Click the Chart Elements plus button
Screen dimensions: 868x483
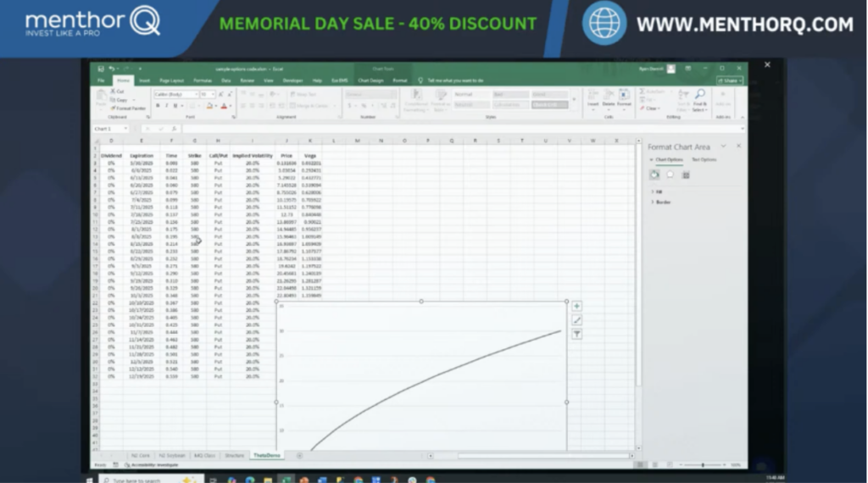point(576,306)
